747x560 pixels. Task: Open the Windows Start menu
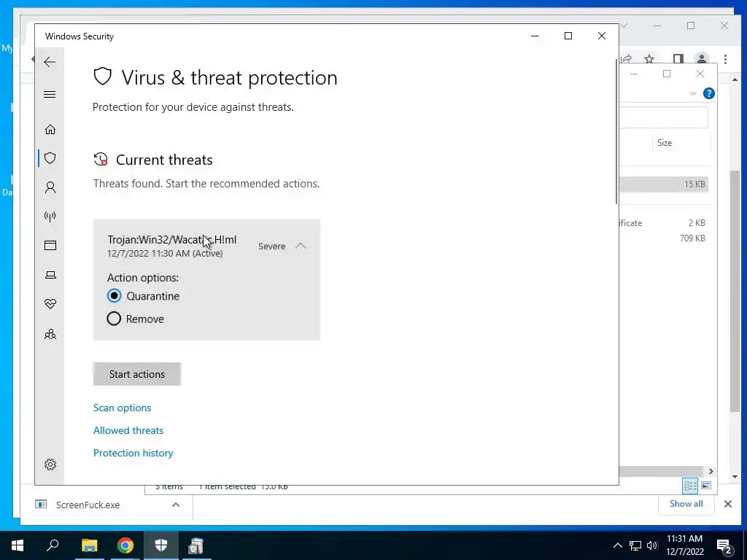[18, 545]
